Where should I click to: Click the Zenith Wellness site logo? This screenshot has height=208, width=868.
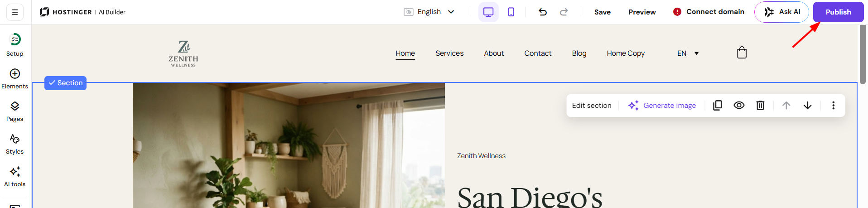tap(183, 53)
